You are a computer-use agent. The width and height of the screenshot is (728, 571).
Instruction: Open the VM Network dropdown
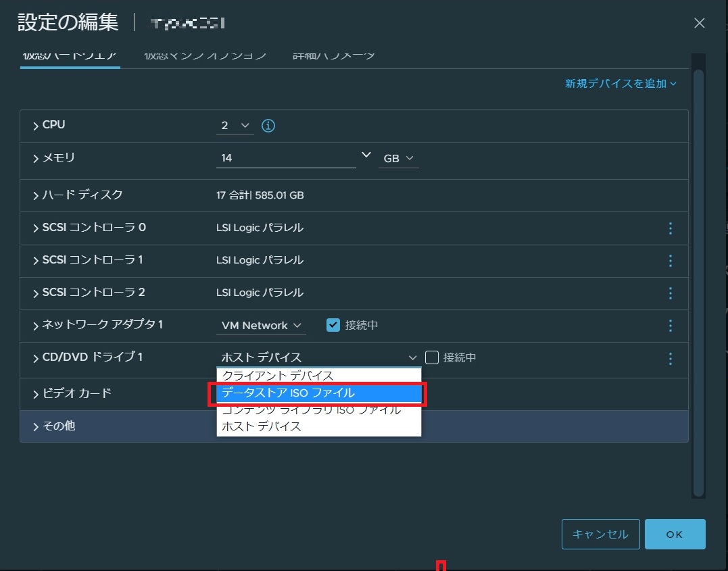coord(261,326)
